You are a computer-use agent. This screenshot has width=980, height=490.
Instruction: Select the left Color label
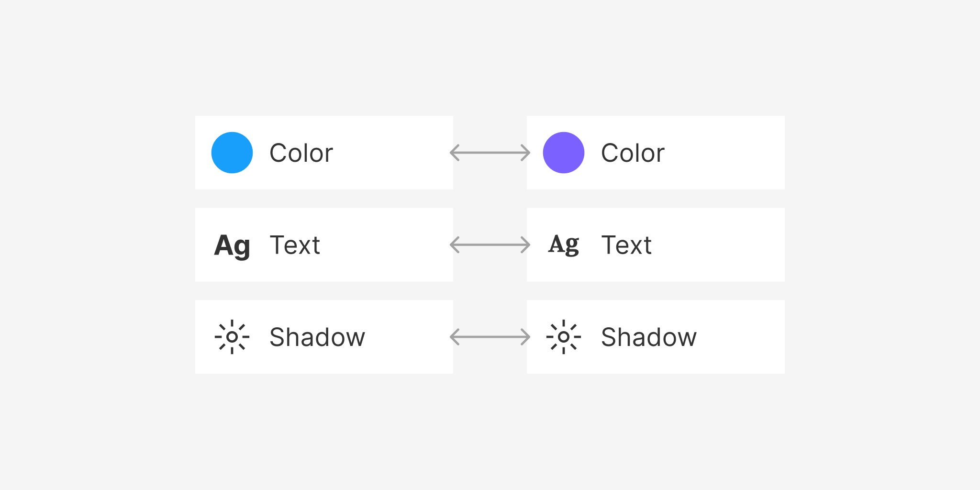coord(301,153)
